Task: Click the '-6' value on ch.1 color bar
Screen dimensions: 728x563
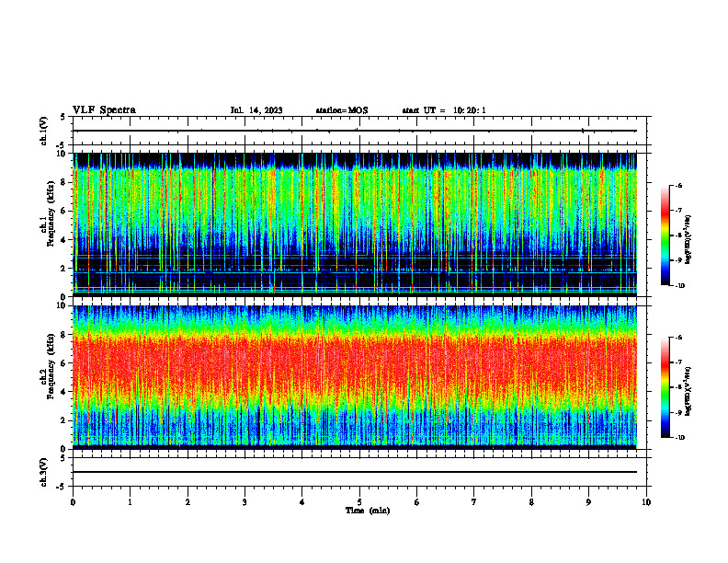Action: click(x=678, y=186)
